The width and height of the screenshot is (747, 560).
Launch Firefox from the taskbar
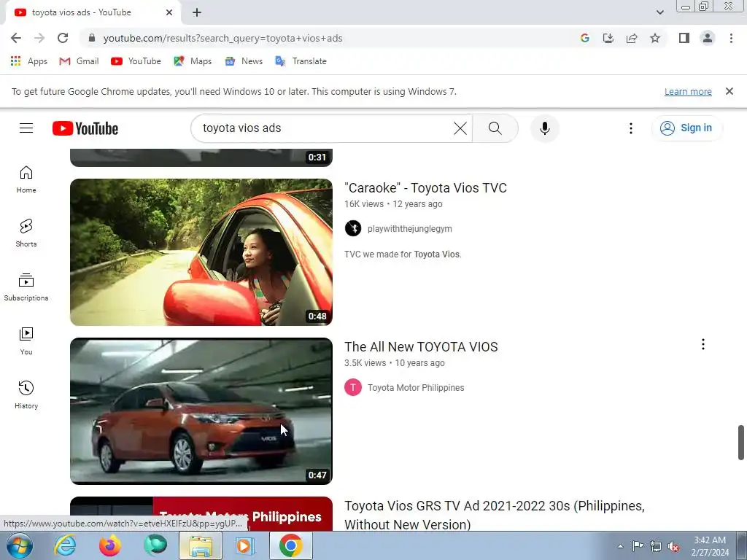click(x=110, y=545)
